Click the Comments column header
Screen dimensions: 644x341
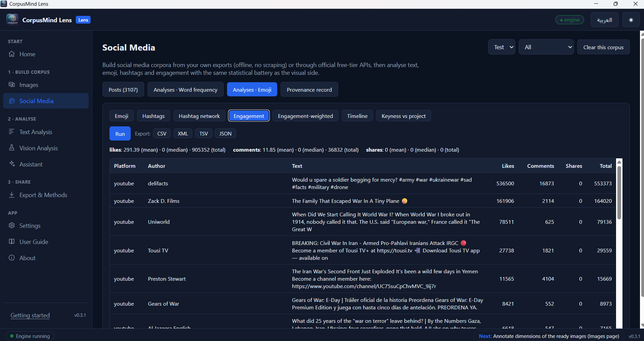tap(540, 166)
